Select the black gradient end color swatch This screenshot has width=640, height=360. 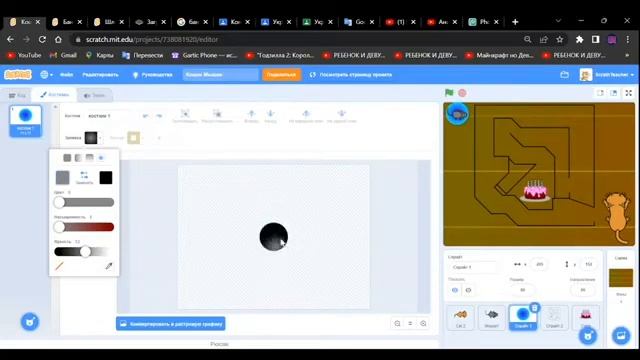[106, 178]
